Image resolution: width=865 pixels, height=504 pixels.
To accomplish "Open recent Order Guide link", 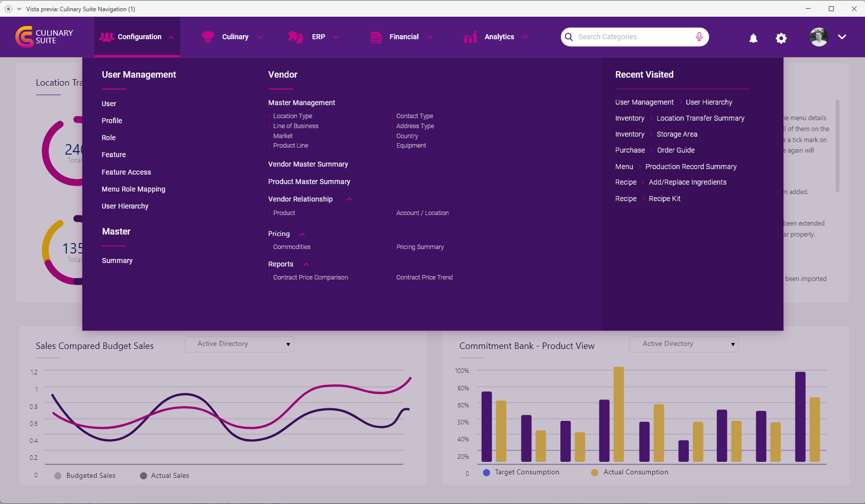I will click(675, 150).
